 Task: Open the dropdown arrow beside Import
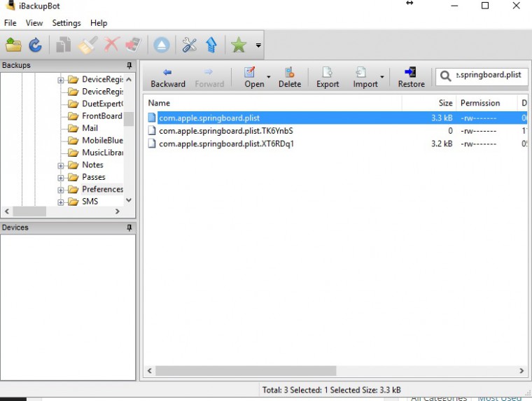pos(382,77)
